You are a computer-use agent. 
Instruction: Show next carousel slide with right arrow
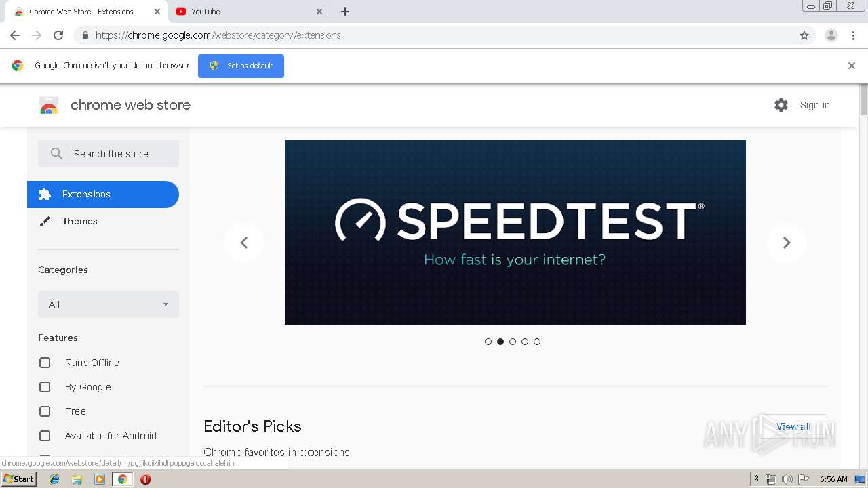(787, 243)
